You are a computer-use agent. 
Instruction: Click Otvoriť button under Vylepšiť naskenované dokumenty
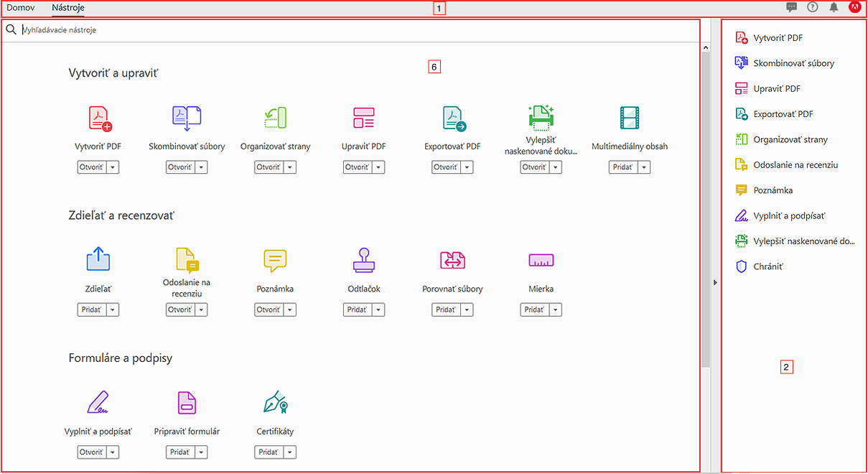(x=535, y=167)
